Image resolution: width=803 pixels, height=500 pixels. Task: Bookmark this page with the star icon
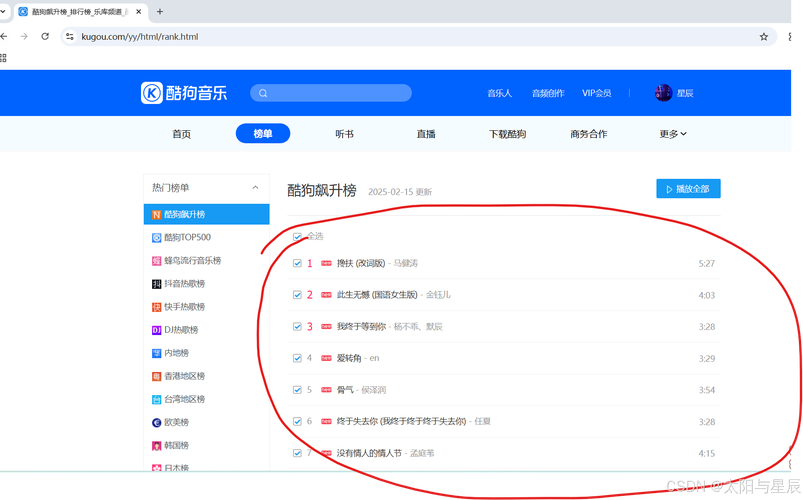[764, 36]
